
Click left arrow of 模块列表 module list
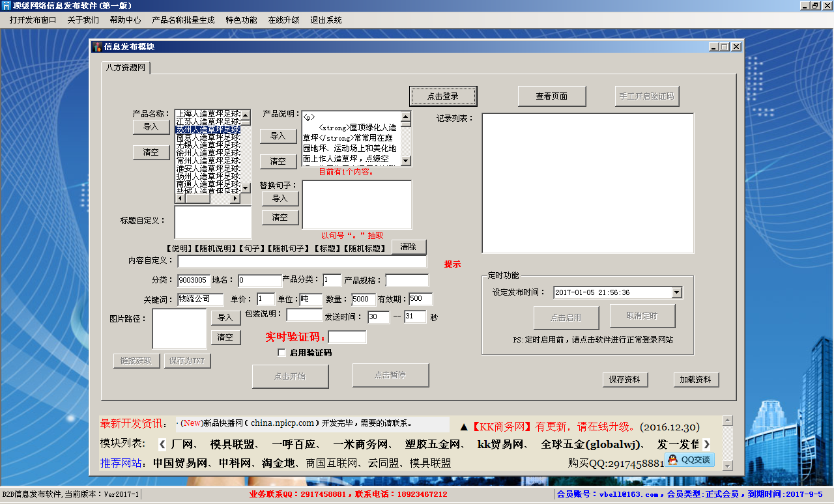163,444
